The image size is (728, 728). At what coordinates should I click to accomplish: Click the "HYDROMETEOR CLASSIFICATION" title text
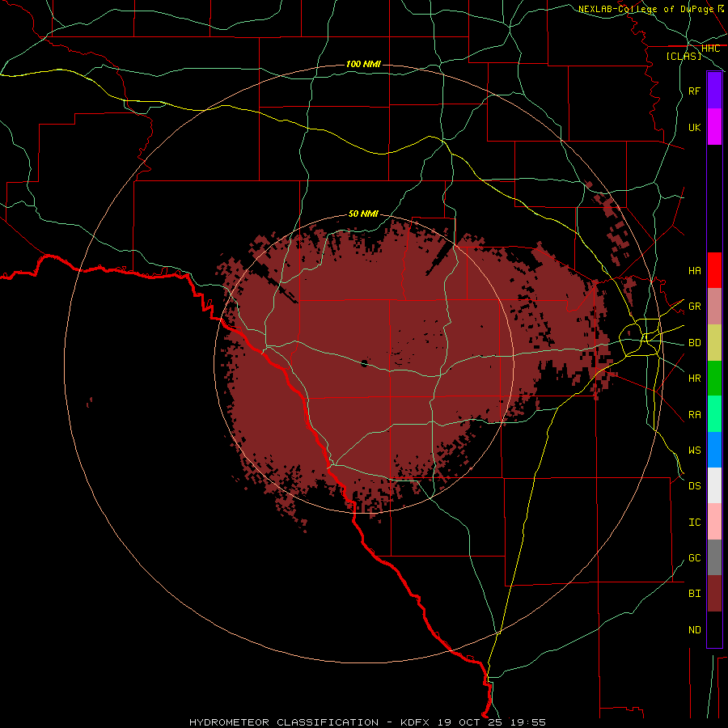pyautogui.click(x=284, y=722)
